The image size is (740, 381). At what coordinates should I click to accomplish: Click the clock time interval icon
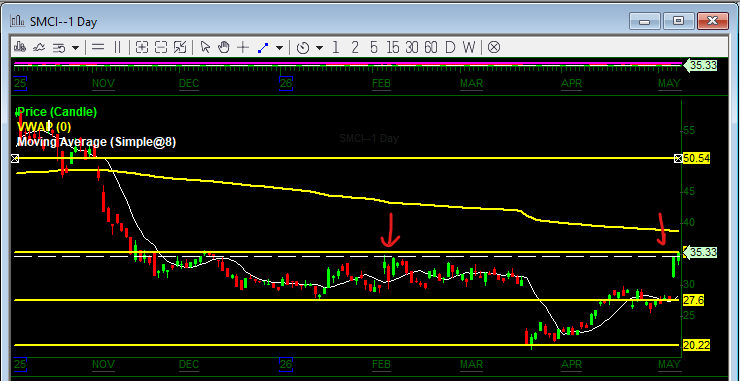(x=303, y=48)
